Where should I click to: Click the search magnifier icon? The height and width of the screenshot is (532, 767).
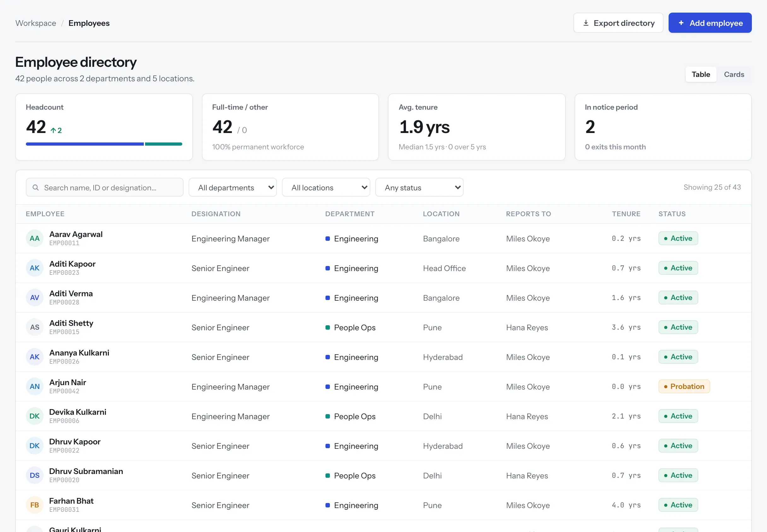(x=35, y=187)
